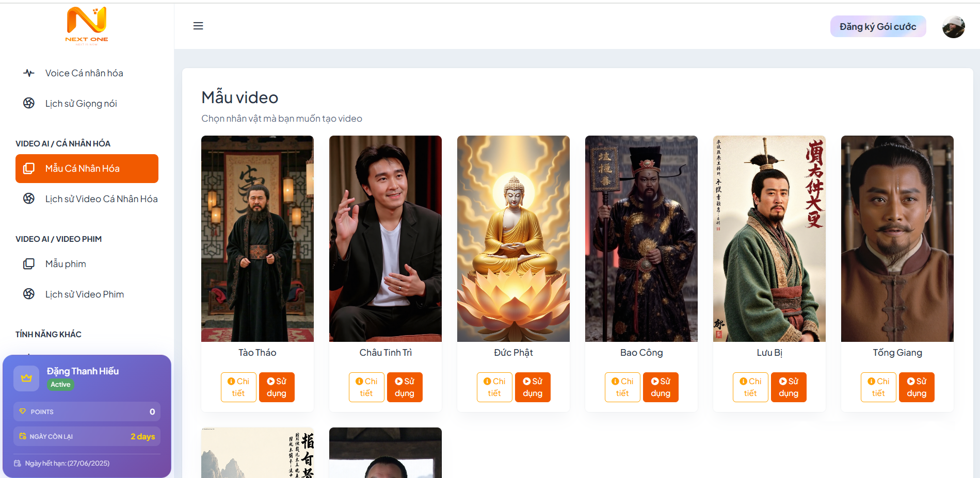
Task: Open the landscape calligraphy thumbnail in second row
Action: pyautogui.click(x=258, y=453)
